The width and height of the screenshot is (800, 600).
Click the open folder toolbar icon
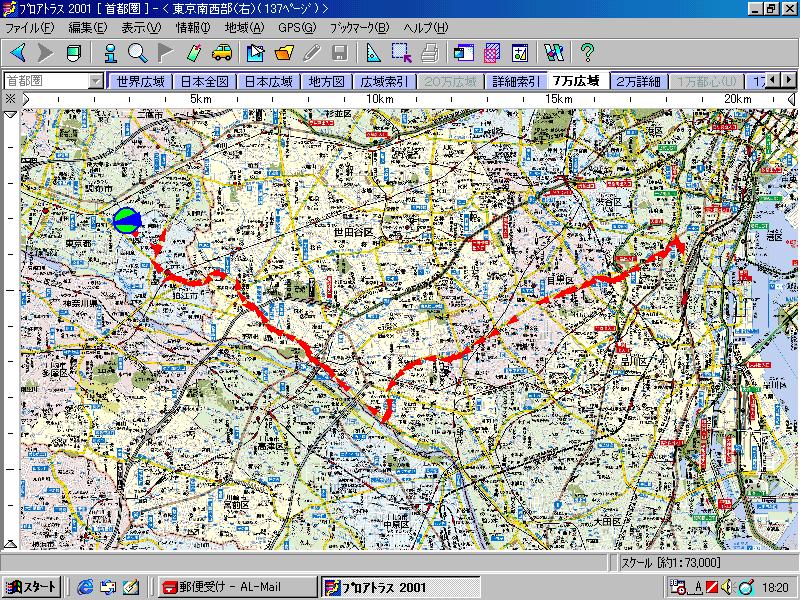[x=283, y=52]
